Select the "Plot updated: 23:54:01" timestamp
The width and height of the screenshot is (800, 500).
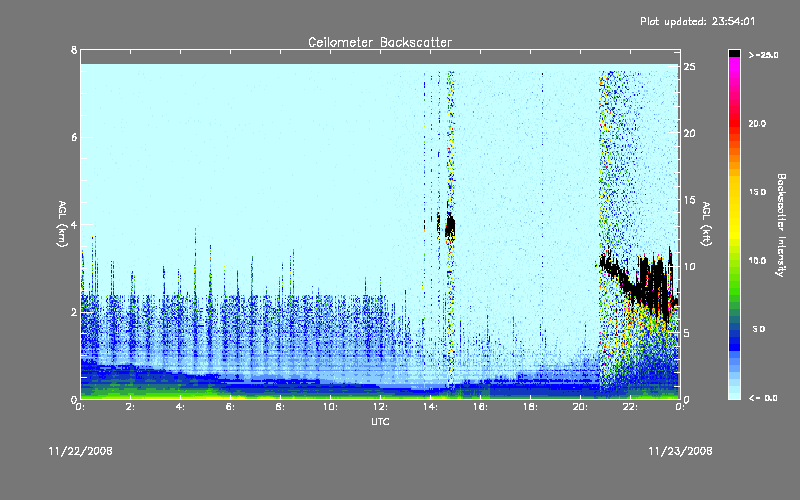tap(697, 21)
